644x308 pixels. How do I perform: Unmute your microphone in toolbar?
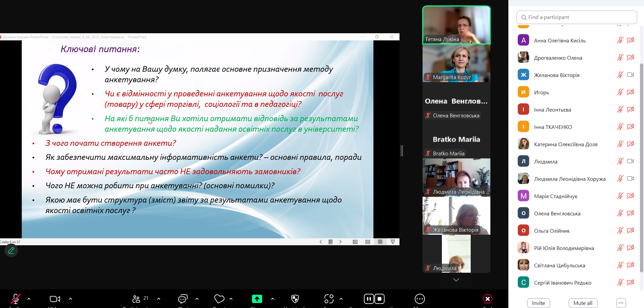click(15, 299)
